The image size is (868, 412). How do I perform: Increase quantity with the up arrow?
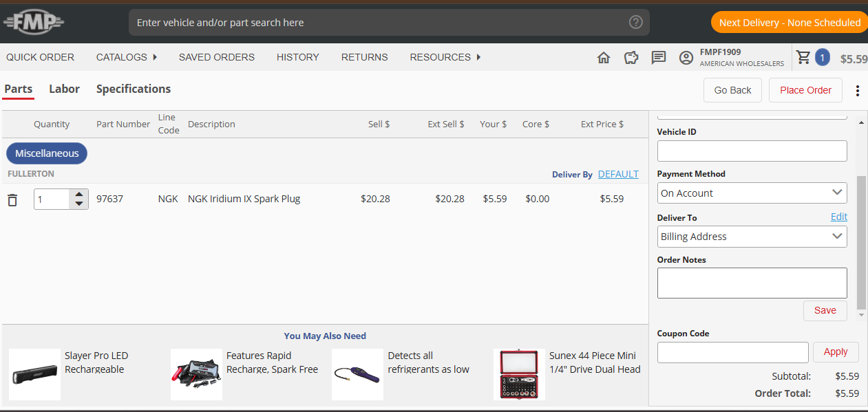pyautogui.click(x=79, y=194)
